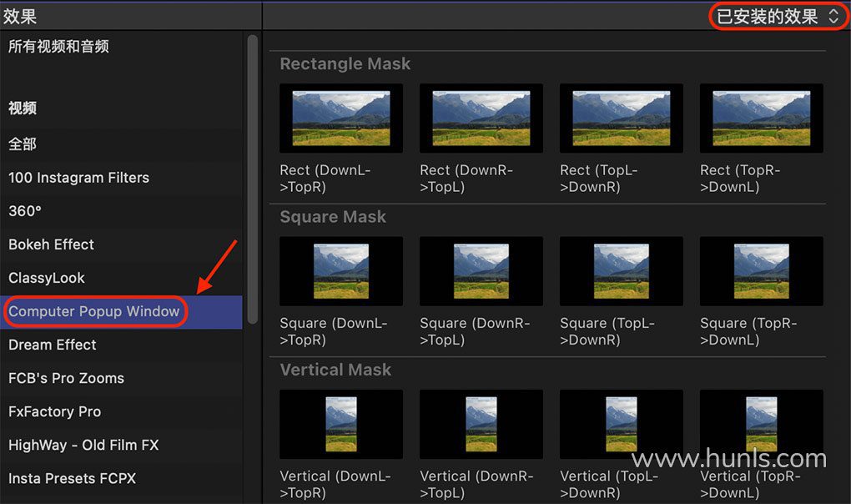Screen dimensions: 851x504
Task: Click the effects category list scrollbar
Action: [x=253, y=179]
